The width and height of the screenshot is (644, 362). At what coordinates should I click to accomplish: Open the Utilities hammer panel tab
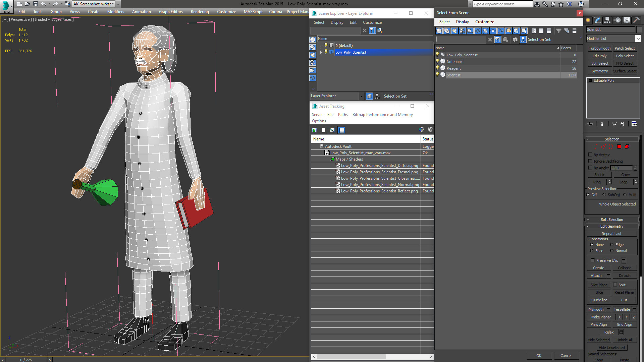tap(636, 20)
